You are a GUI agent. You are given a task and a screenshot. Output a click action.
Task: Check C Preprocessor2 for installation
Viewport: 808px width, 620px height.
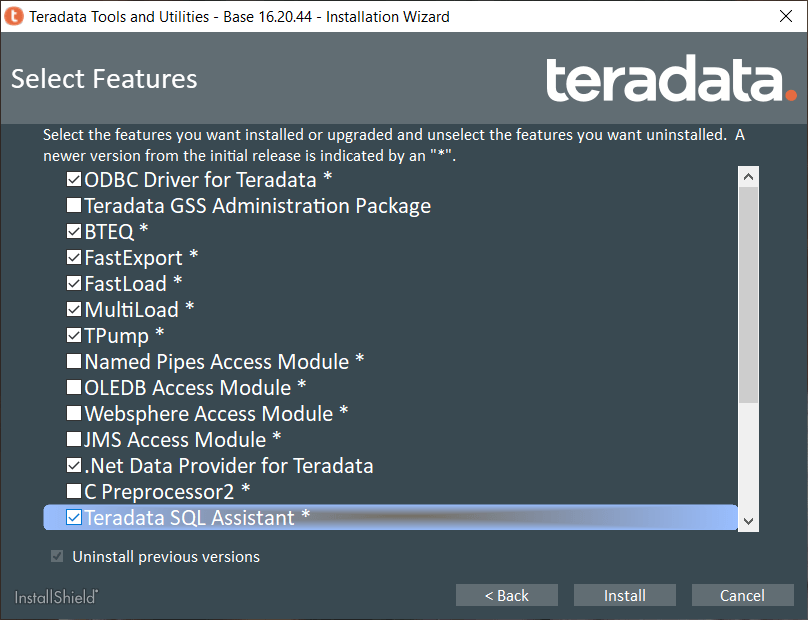[x=74, y=491]
